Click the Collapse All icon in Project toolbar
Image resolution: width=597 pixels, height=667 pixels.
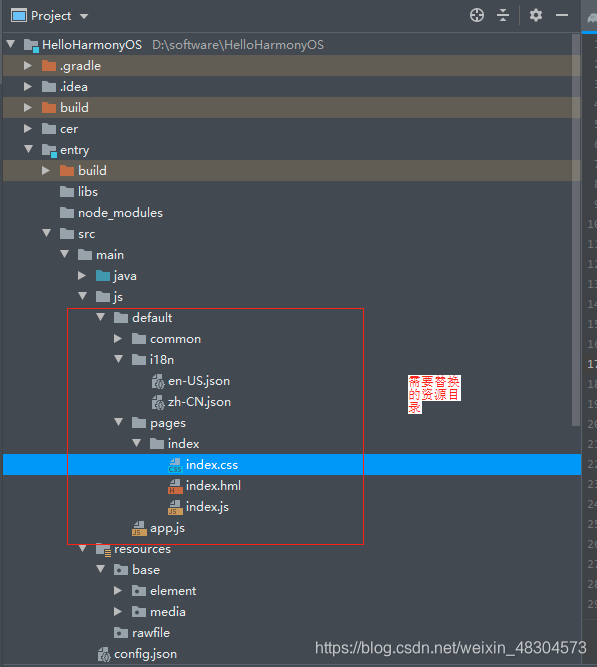503,15
